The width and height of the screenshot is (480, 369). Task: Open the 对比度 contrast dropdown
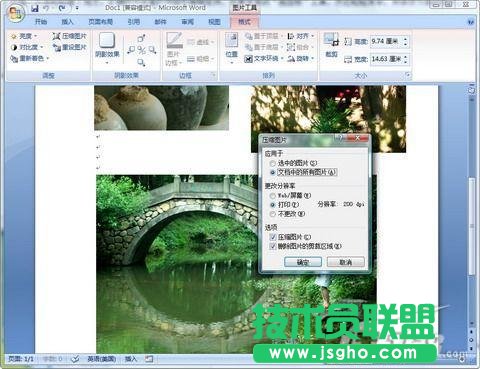pos(27,47)
